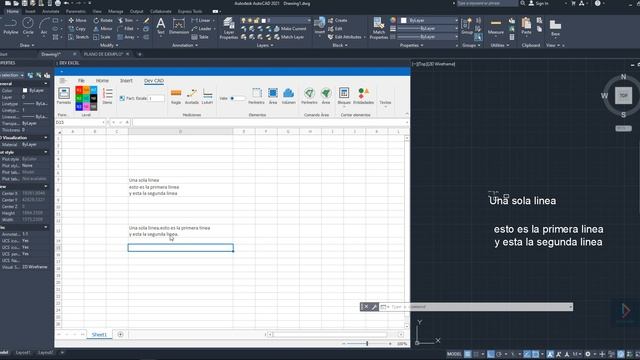The width and height of the screenshot is (640, 360).
Task: Open the cell name box dropdown
Action: [103, 122]
